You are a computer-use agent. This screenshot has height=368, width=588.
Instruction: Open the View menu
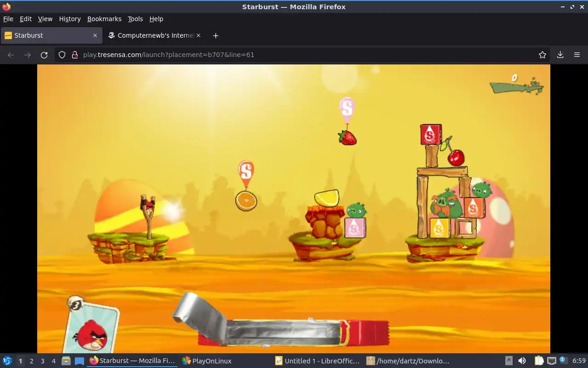[45, 19]
